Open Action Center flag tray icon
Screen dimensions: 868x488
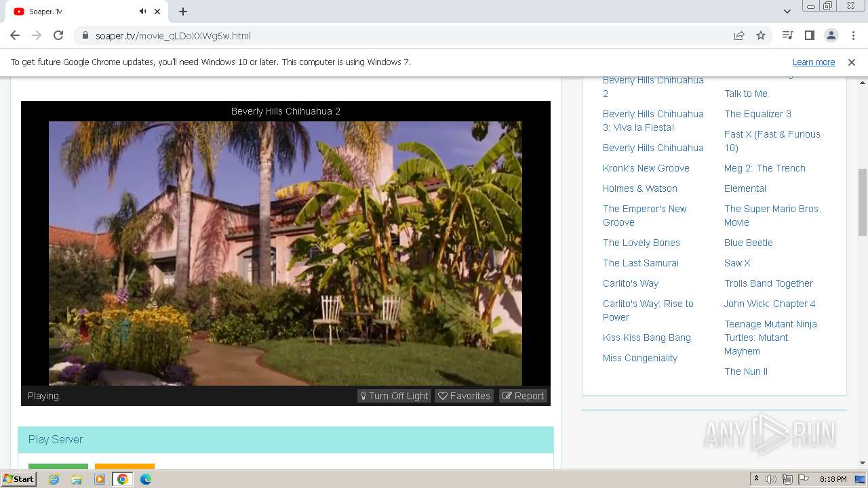point(804,479)
